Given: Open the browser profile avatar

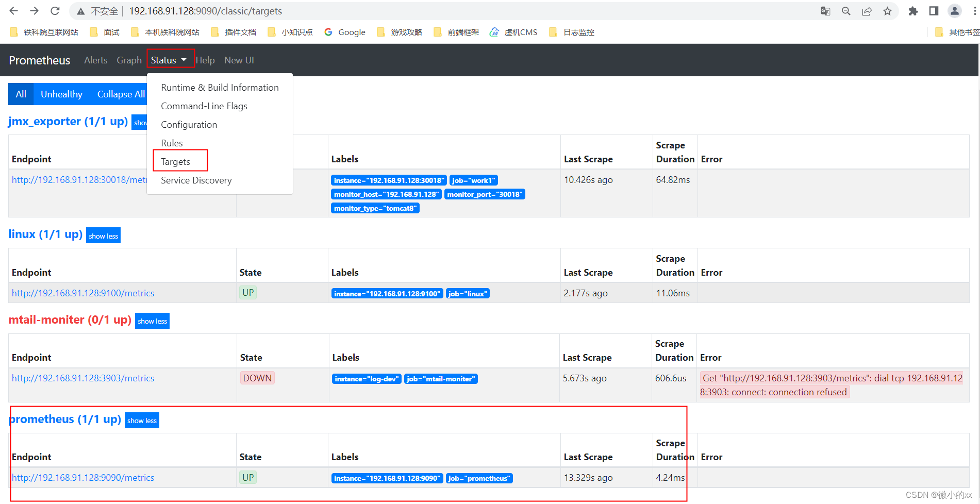Looking at the screenshot, I should tap(955, 11).
